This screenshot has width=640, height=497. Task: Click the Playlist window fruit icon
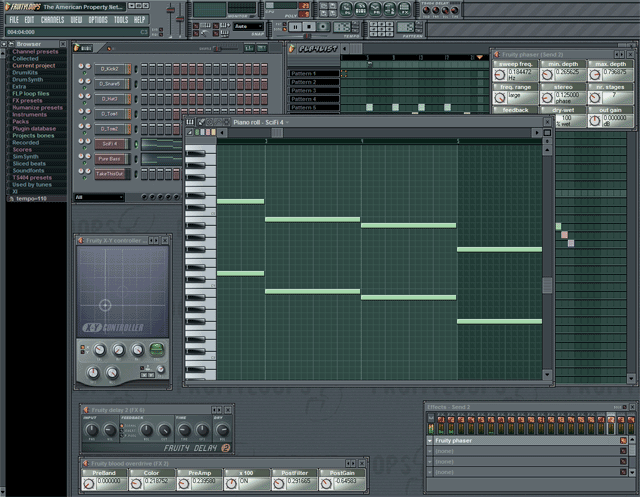292,49
